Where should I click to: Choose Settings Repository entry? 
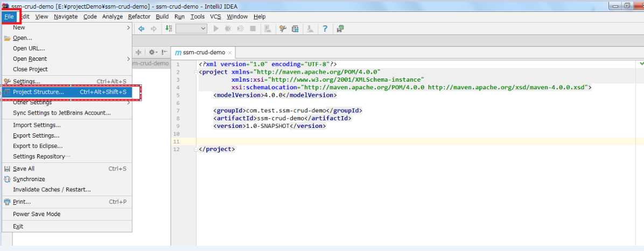(67, 156)
